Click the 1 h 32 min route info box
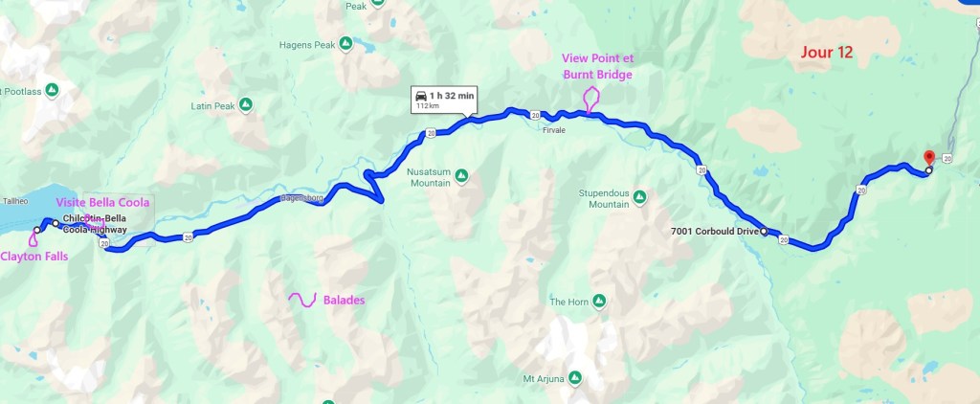Screen dimensions: 980x404 tap(444, 100)
